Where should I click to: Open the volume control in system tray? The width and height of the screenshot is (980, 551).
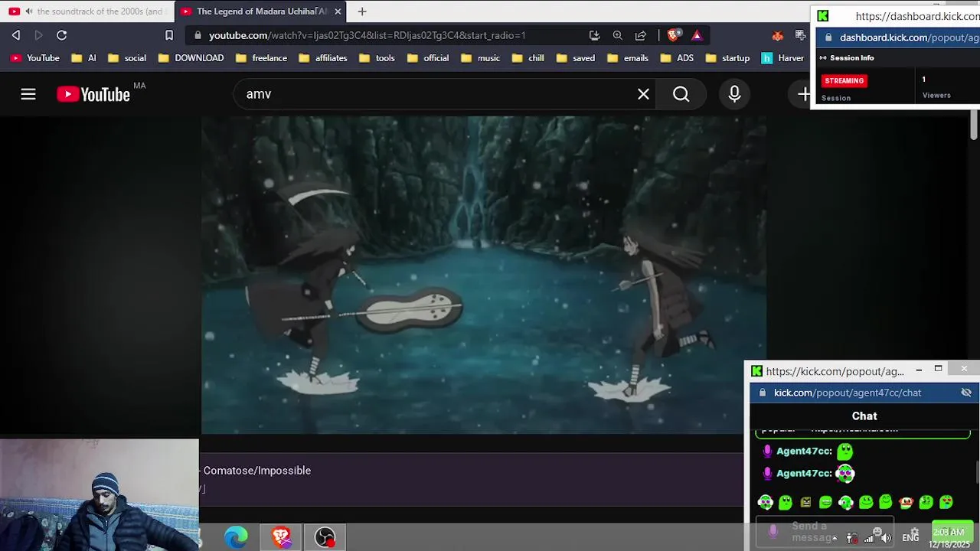(886, 538)
